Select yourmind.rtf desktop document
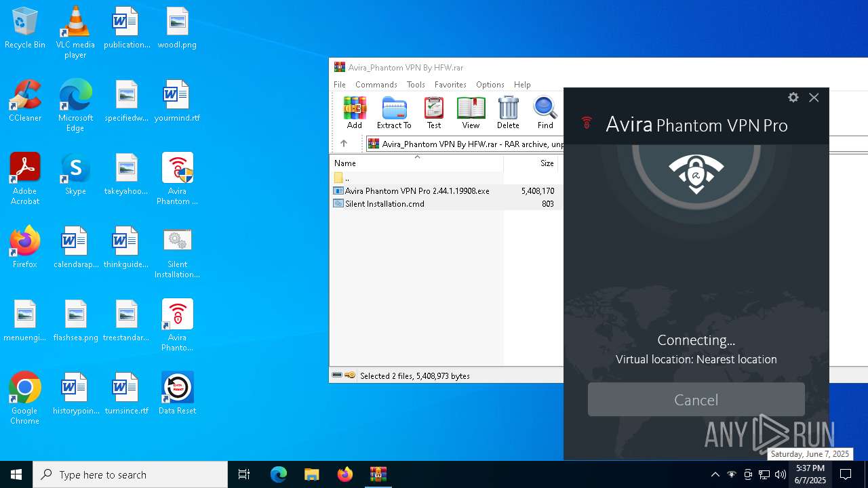The image size is (868, 488). pos(177,101)
